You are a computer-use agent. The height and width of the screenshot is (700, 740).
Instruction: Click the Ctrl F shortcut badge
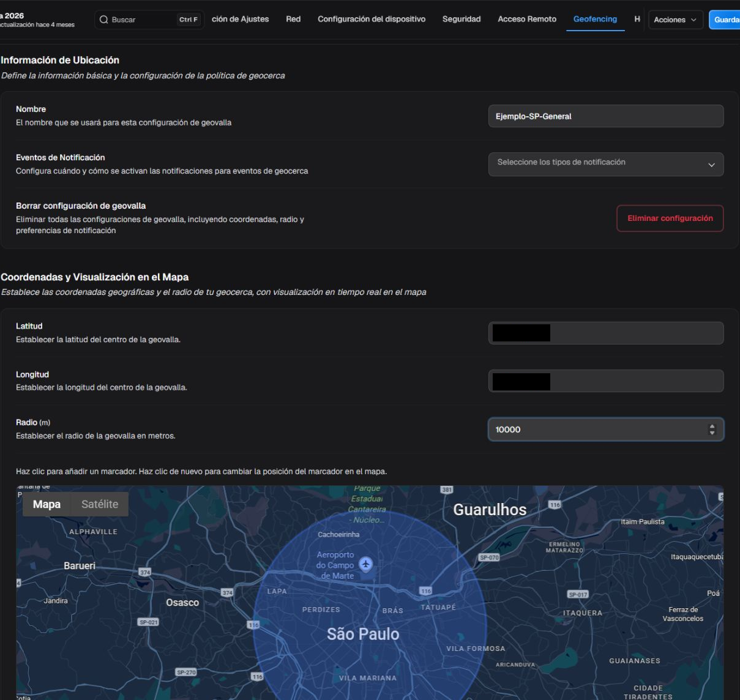click(189, 20)
